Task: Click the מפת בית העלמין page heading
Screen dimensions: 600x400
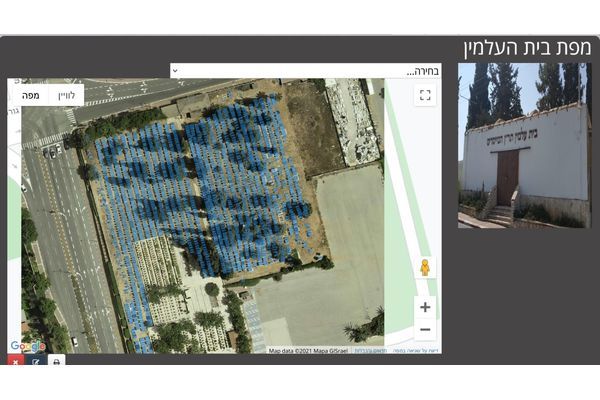Action: pyautogui.click(x=526, y=48)
